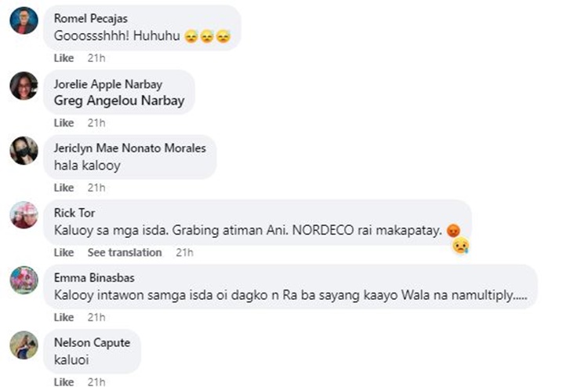
Task: Open timestamp 21h on Rick Tor's comment
Action: tap(184, 253)
